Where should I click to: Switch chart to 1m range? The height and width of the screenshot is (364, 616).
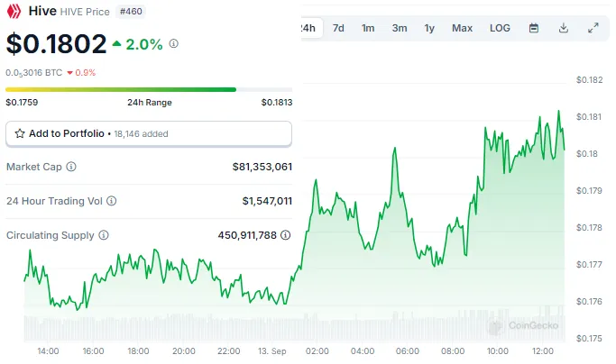368,28
